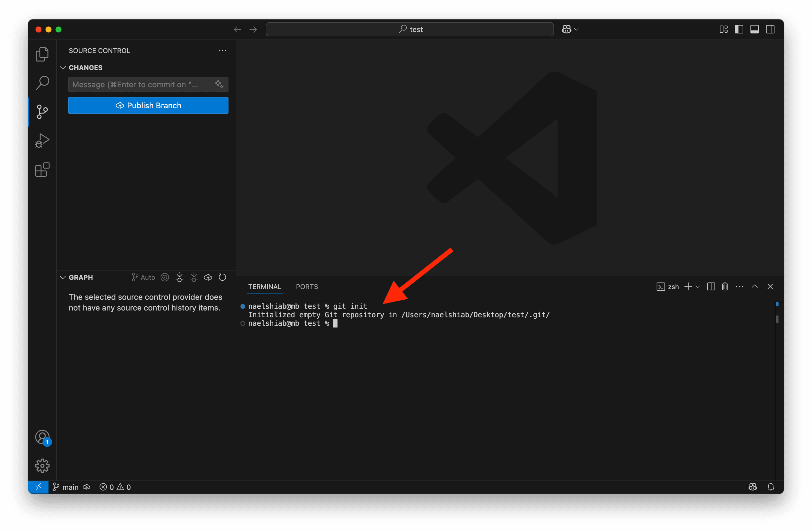Select the Source Control activity icon
This screenshot has height=531, width=812.
click(42, 111)
